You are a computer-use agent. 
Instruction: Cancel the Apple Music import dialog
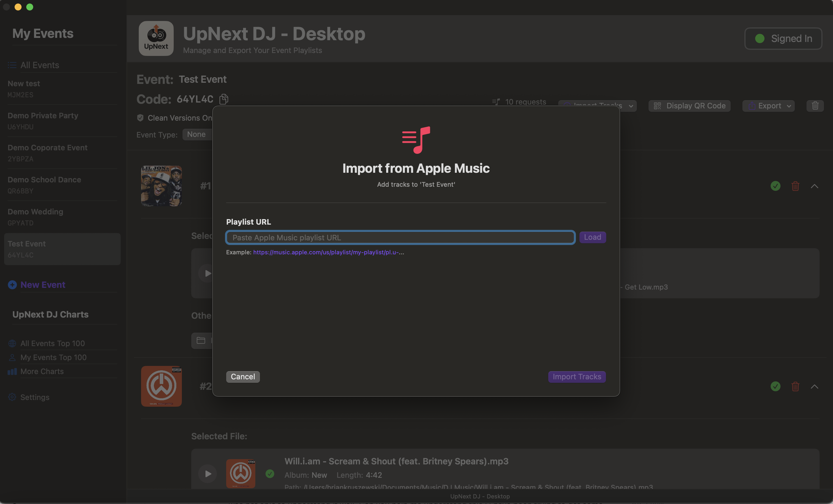pyautogui.click(x=242, y=377)
